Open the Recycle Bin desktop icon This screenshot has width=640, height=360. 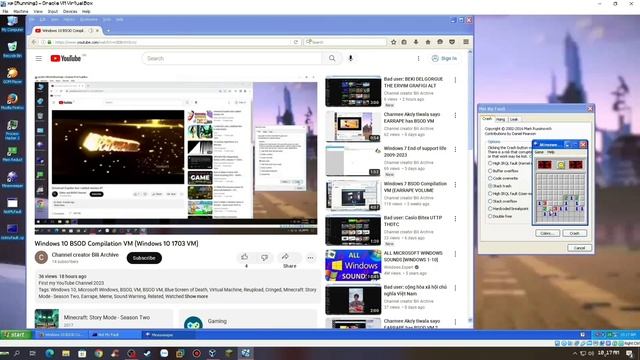coord(12,49)
